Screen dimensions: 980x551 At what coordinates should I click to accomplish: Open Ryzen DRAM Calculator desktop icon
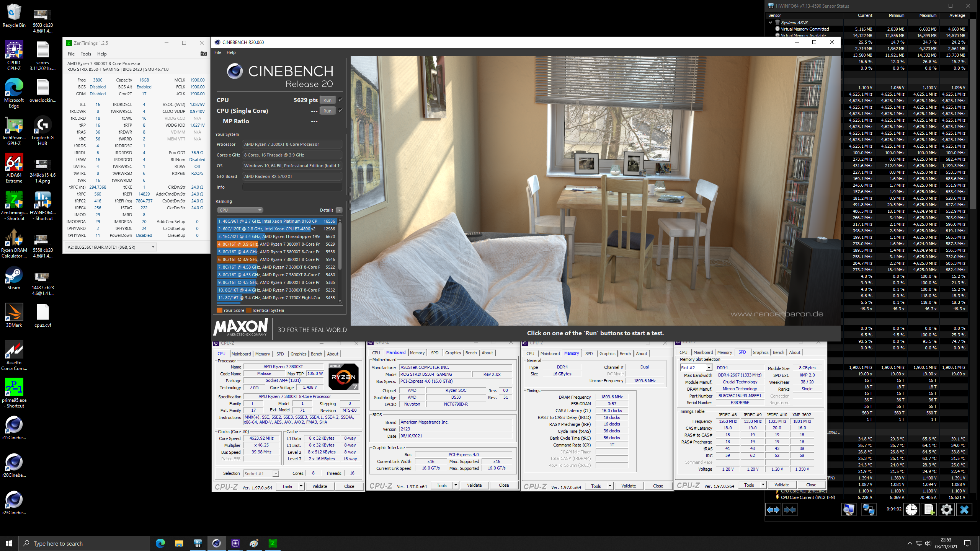(x=14, y=243)
